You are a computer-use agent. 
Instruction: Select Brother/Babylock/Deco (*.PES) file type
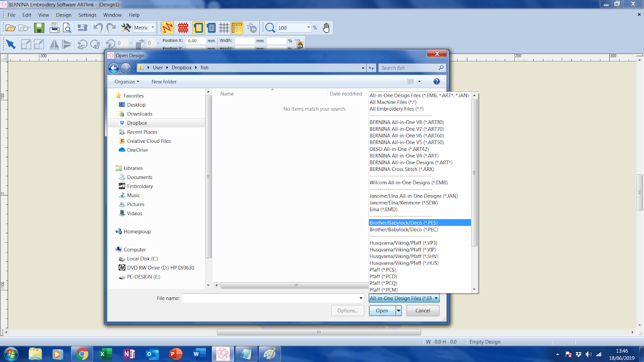click(x=420, y=223)
